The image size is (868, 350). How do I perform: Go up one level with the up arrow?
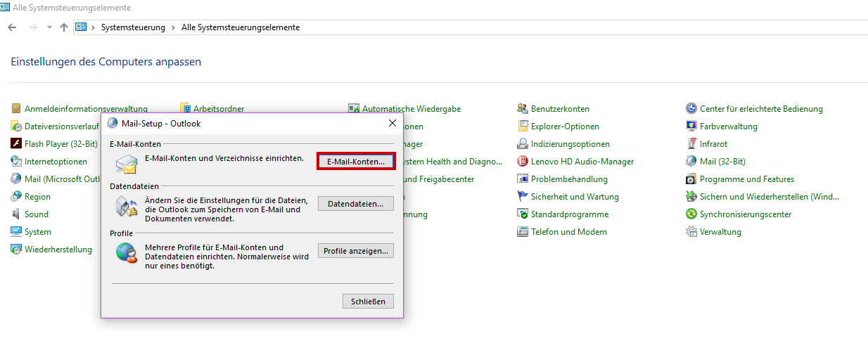tap(64, 27)
